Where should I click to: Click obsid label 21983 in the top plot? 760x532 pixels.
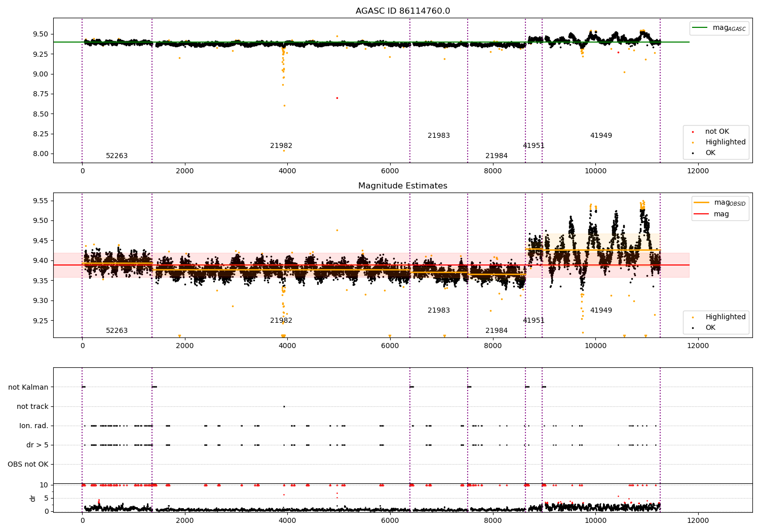[x=439, y=136]
